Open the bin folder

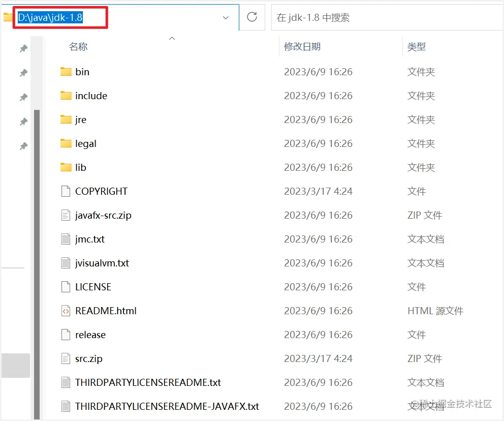click(x=83, y=72)
